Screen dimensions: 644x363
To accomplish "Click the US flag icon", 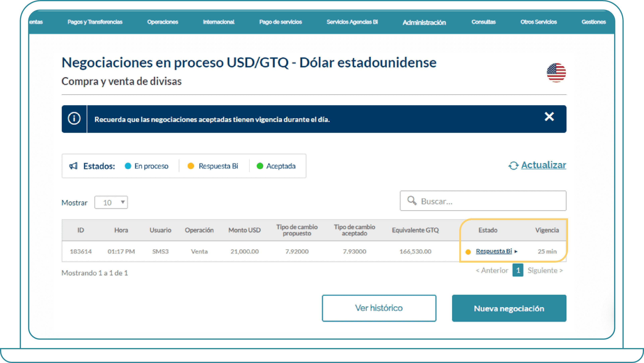I will coord(556,73).
